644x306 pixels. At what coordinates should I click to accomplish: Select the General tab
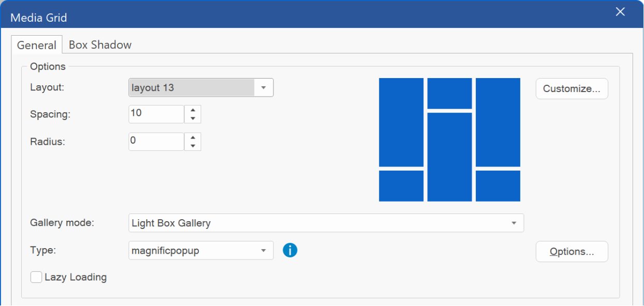tap(36, 45)
